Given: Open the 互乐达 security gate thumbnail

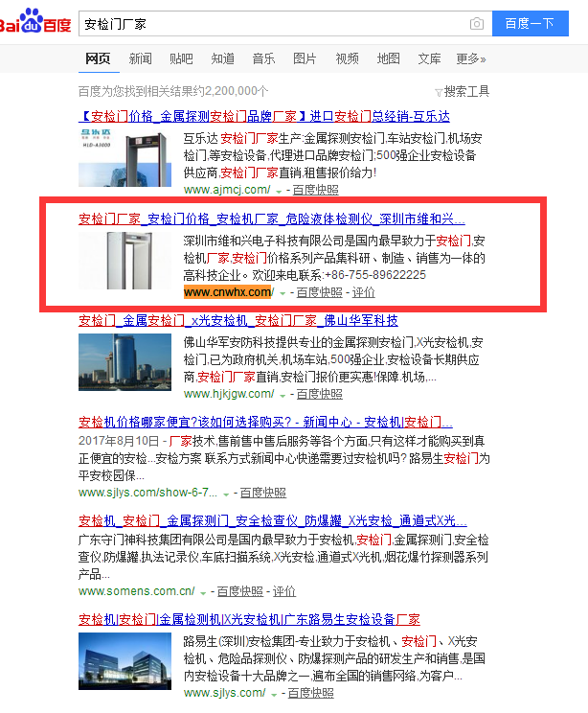Looking at the screenshot, I should (124, 158).
